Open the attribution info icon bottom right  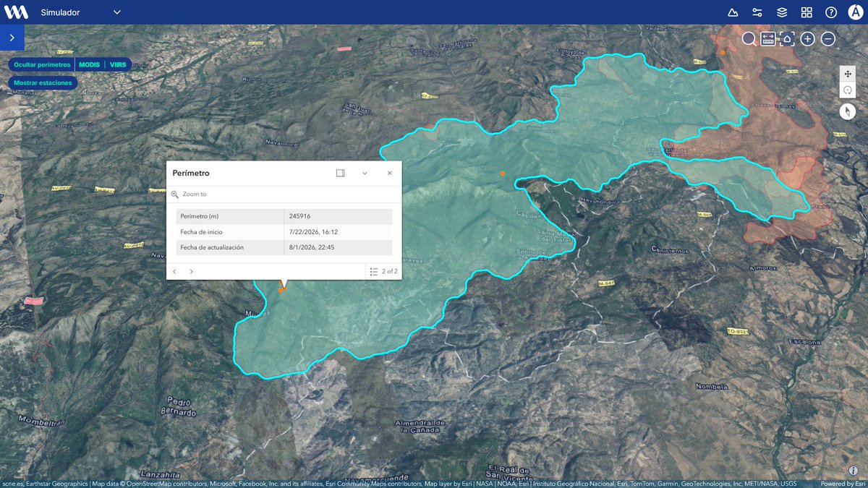pos(854,470)
